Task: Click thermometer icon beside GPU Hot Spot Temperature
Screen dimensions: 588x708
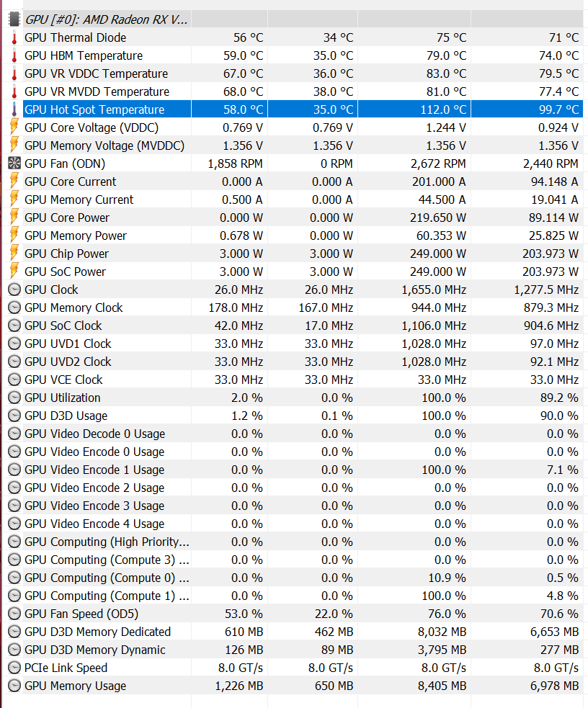Action: 14,109
